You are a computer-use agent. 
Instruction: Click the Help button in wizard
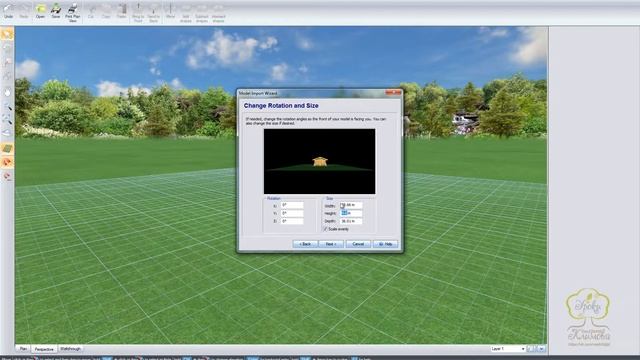385,244
